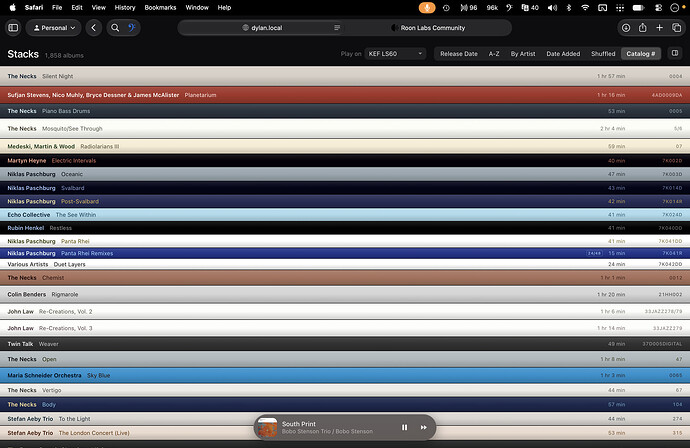Open Martyn Heyne Electric Intervals
Screen dimensions: 690x448
tap(345, 161)
